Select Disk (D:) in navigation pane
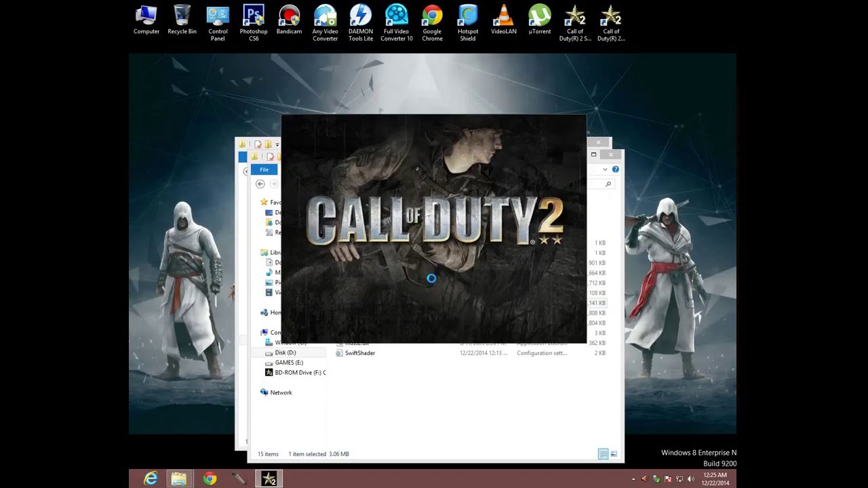 (x=285, y=352)
